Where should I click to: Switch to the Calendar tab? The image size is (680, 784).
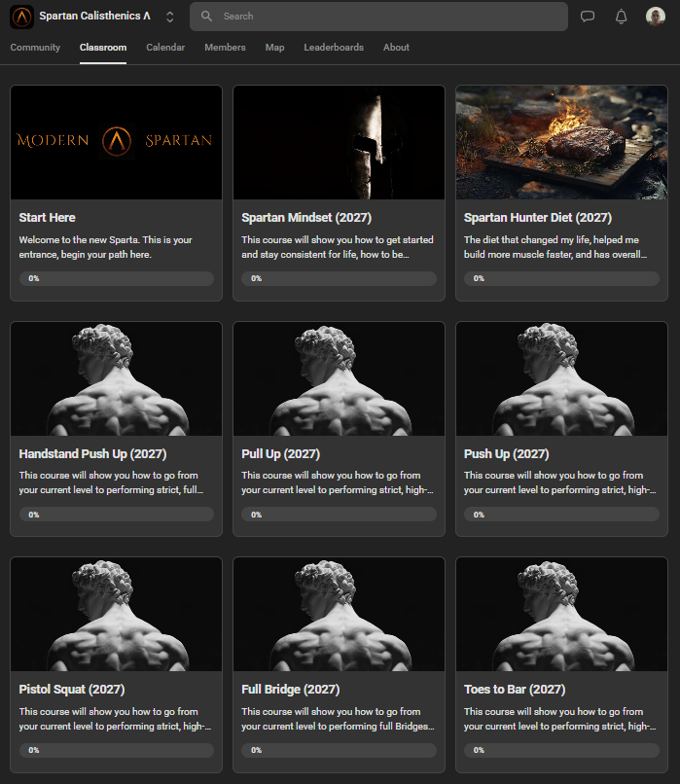165,47
